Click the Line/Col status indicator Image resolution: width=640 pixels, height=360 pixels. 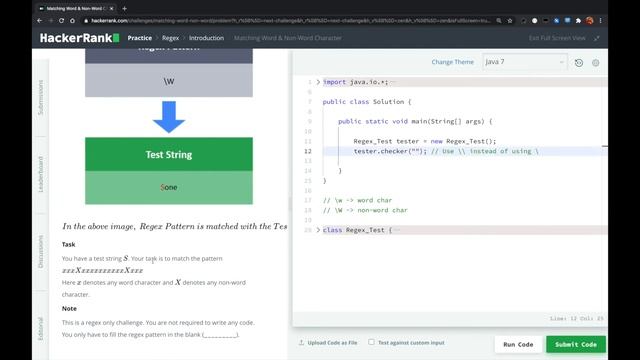click(x=576, y=318)
